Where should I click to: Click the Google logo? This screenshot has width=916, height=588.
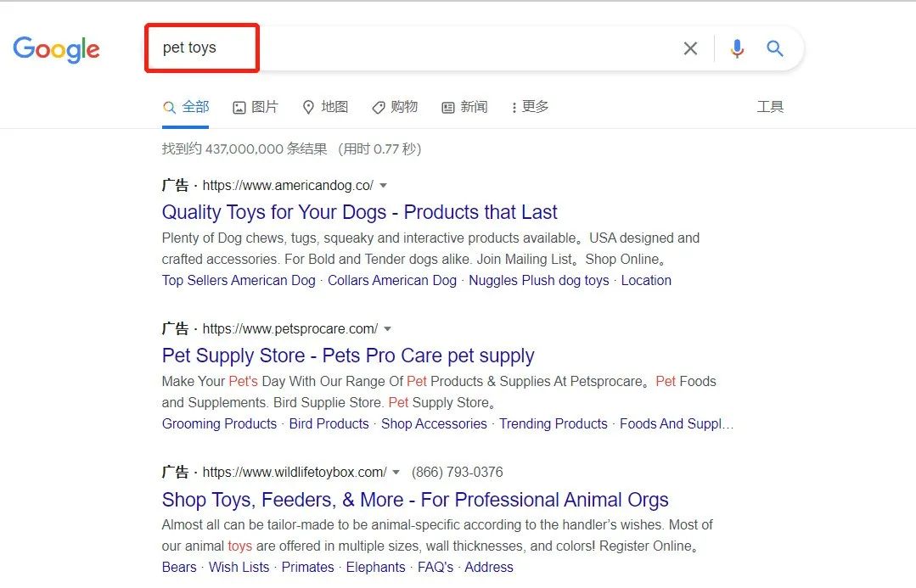click(56, 49)
